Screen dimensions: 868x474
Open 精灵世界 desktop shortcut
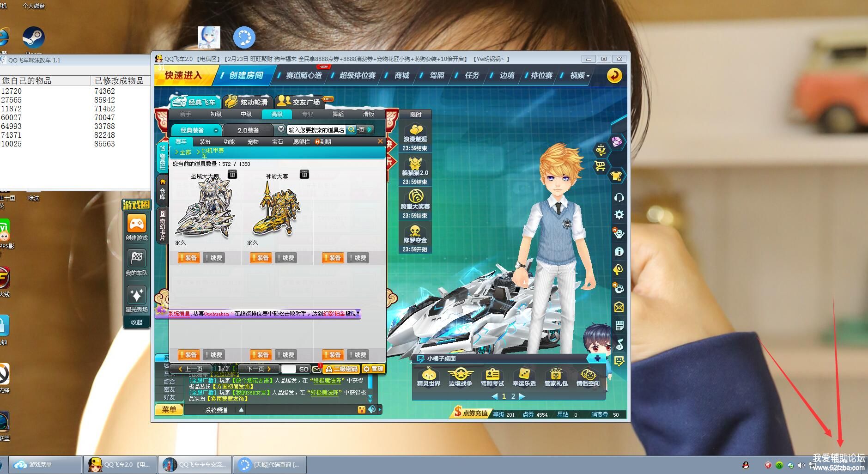[428, 377]
